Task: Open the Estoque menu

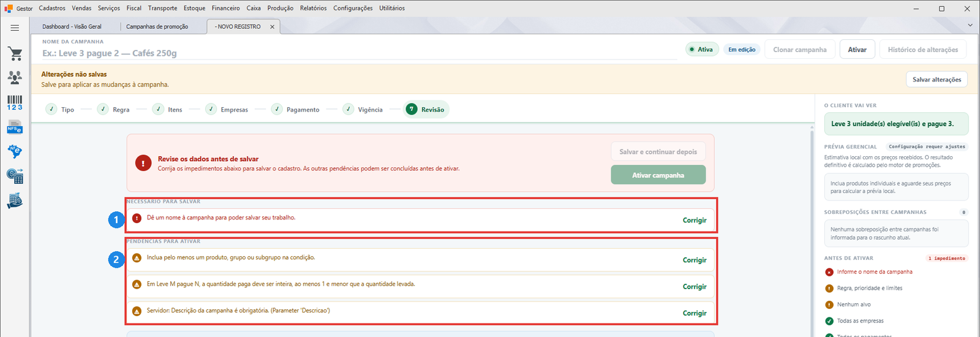Action: click(x=195, y=9)
